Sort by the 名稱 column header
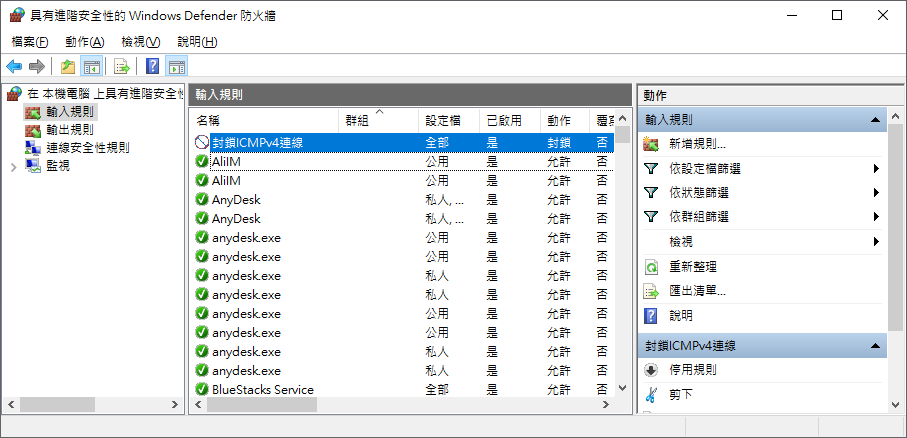The width and height of the screenshot is (907, 438). coord(264,120)
